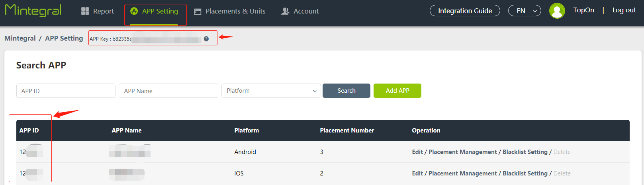
Task: Open Placement Management for the iOS app
Action: (462, 173)
